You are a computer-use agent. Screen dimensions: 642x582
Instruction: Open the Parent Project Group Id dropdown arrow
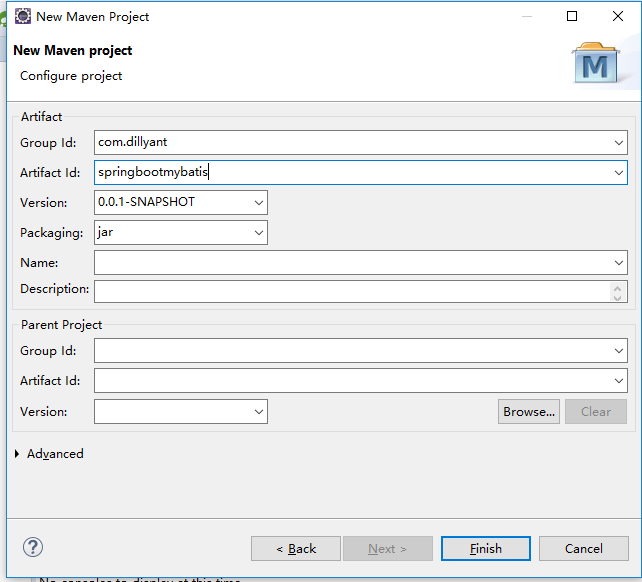pos(619,351)
